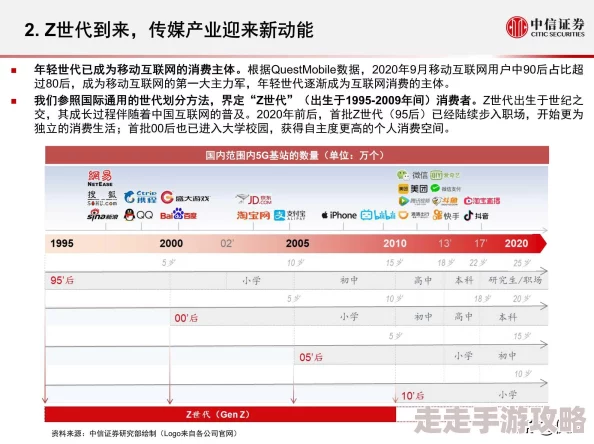
Task: Select the 00'后 row label
Action: pos(186,318)
